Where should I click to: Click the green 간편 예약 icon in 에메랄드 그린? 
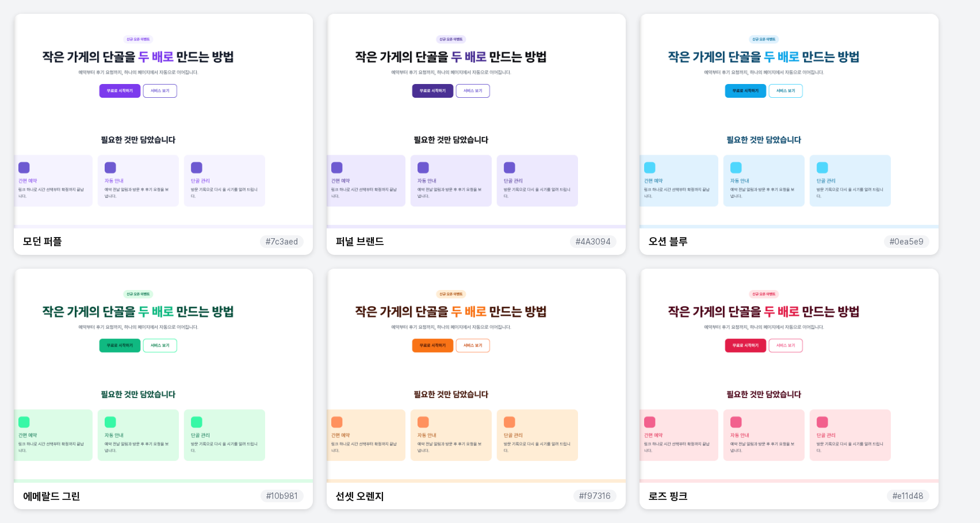click(x=24, y=422)
